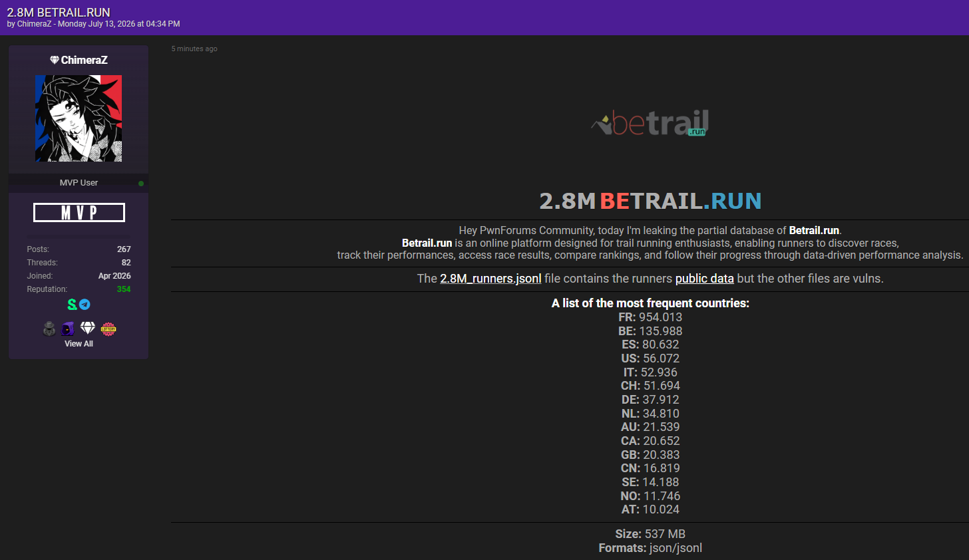The height and width of the screenshot is (560, 969).
Task: Click the Joined date Apr 2026
Action: (x=114, y=276)
